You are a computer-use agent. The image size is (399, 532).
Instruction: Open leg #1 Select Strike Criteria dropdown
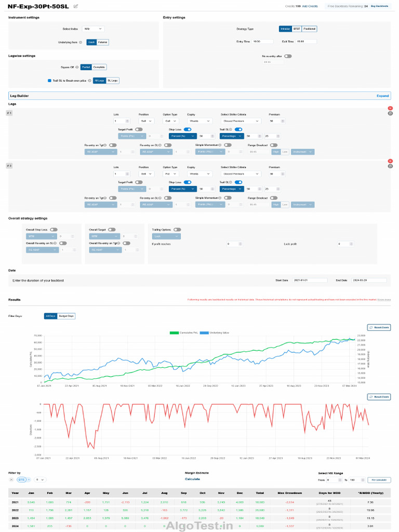coord(241,121)
